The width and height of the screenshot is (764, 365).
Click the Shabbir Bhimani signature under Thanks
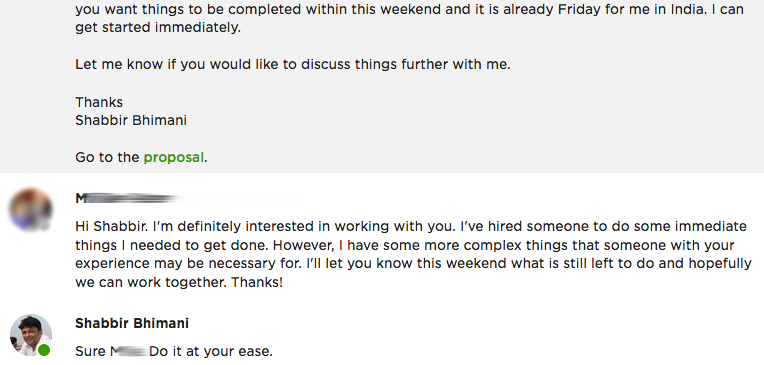pos(131,120)
